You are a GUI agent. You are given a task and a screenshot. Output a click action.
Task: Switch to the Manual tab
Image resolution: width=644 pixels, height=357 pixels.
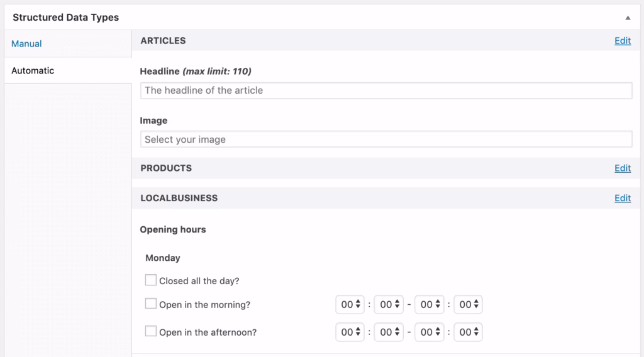coord(26,44)
